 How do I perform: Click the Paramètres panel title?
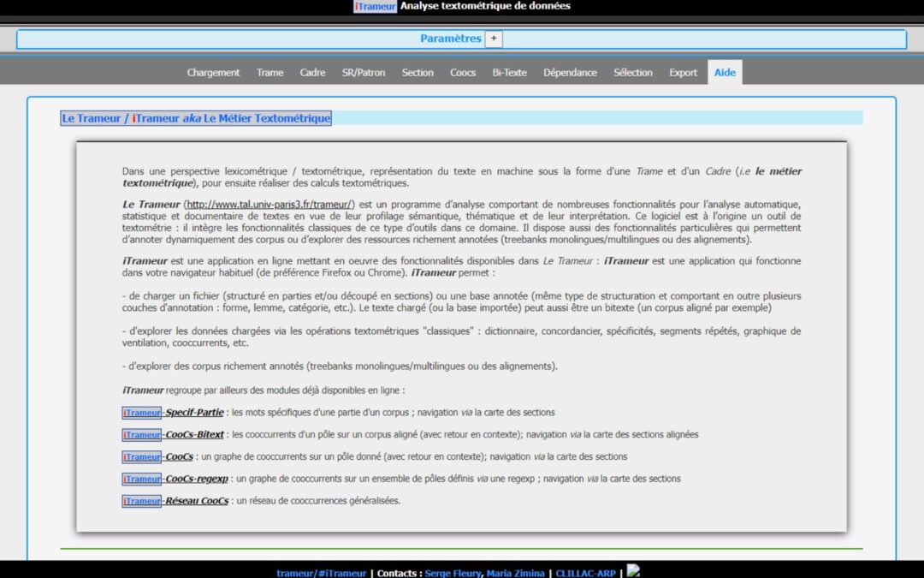coord(450,39)
